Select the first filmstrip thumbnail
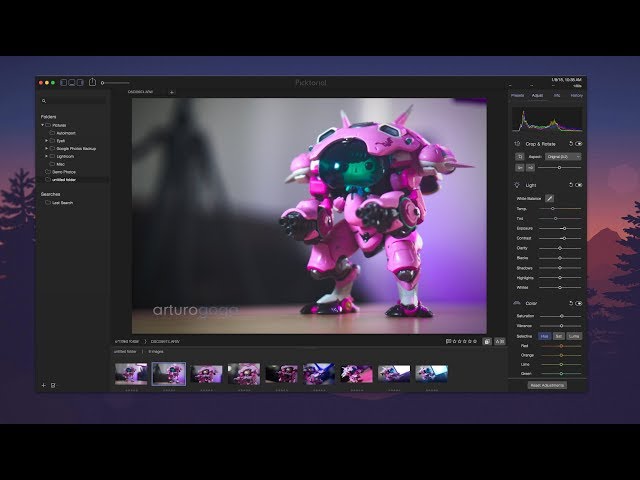The height and width of the screenshot is (480, 640). (x=131, y=374)
